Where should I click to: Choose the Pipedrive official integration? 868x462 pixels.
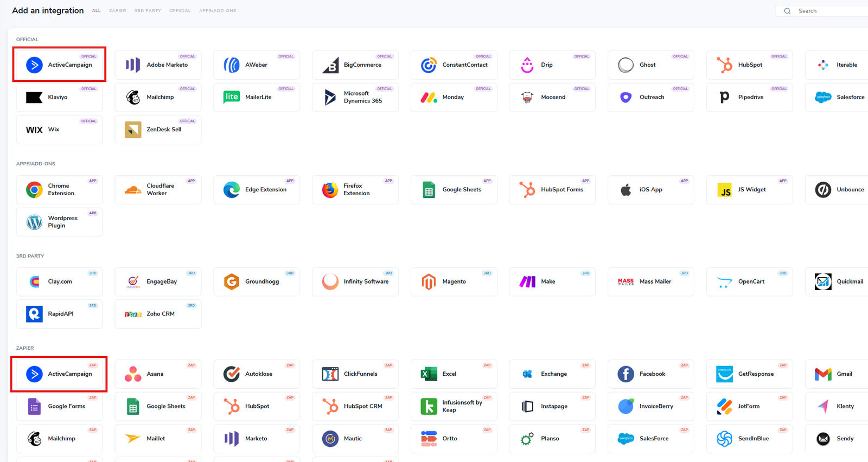click(x=749, y=97)
